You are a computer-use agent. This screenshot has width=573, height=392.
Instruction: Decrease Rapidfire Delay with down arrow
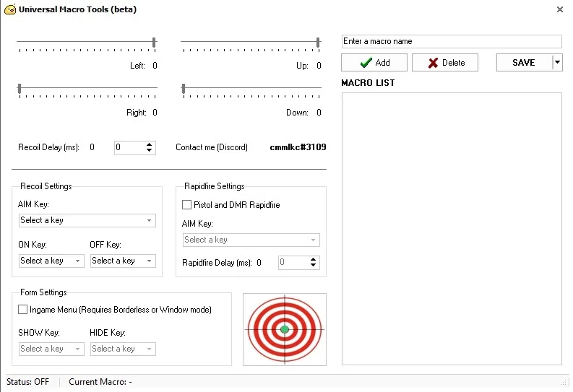pyautogui.click(x=313, y=265)
